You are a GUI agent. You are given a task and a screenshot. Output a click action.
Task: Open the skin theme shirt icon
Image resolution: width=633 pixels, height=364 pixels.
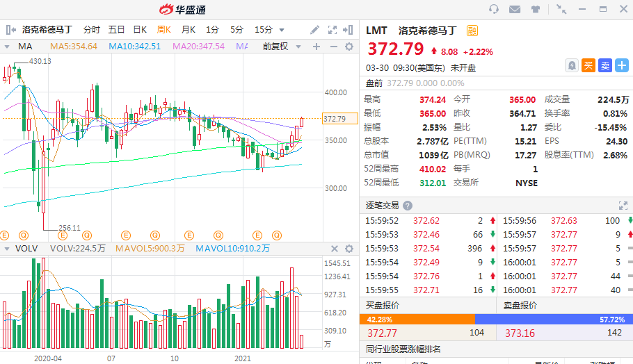point(535,9)
